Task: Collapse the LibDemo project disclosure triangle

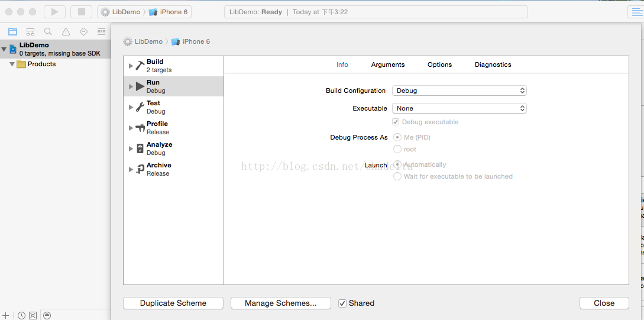Action: 4,49
